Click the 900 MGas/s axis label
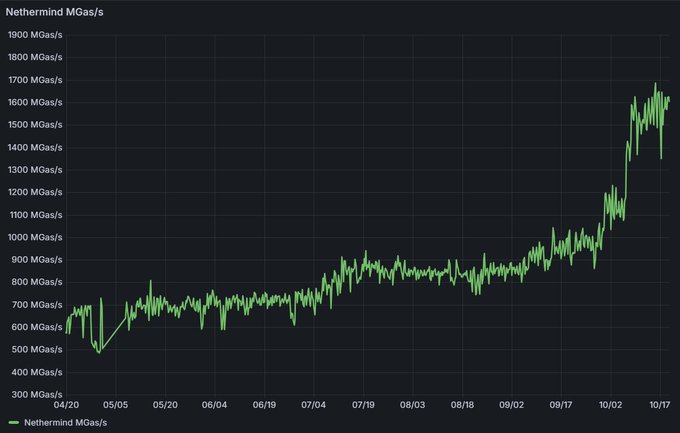 [x=37, y=259]
